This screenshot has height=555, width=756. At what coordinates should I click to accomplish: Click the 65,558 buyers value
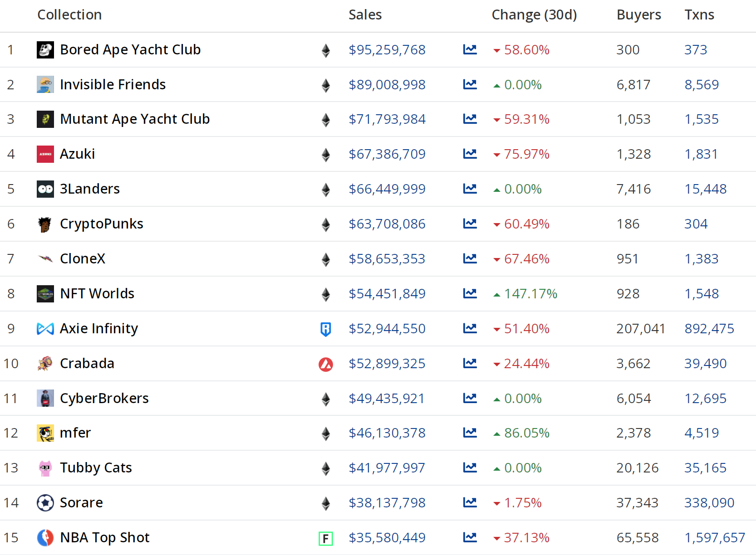coord(638,537)
